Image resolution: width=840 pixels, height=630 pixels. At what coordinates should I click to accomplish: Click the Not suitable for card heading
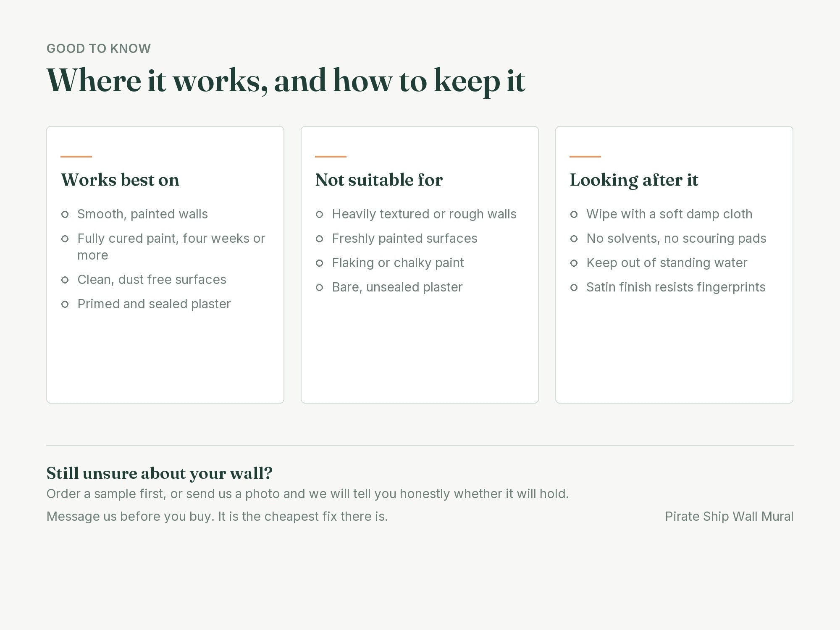click(379, 180)
